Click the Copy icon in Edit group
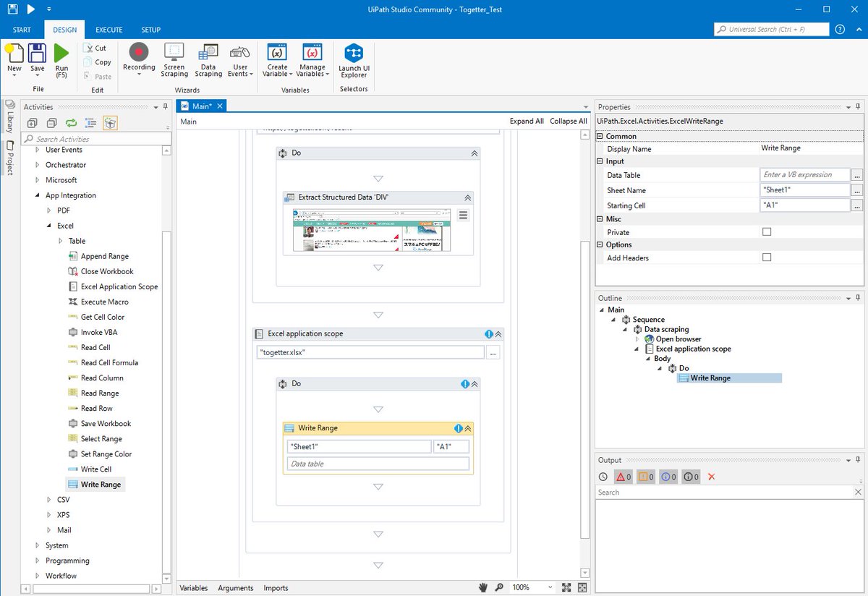Viewport: 868px width, 596px height. [x=88, y=61]
